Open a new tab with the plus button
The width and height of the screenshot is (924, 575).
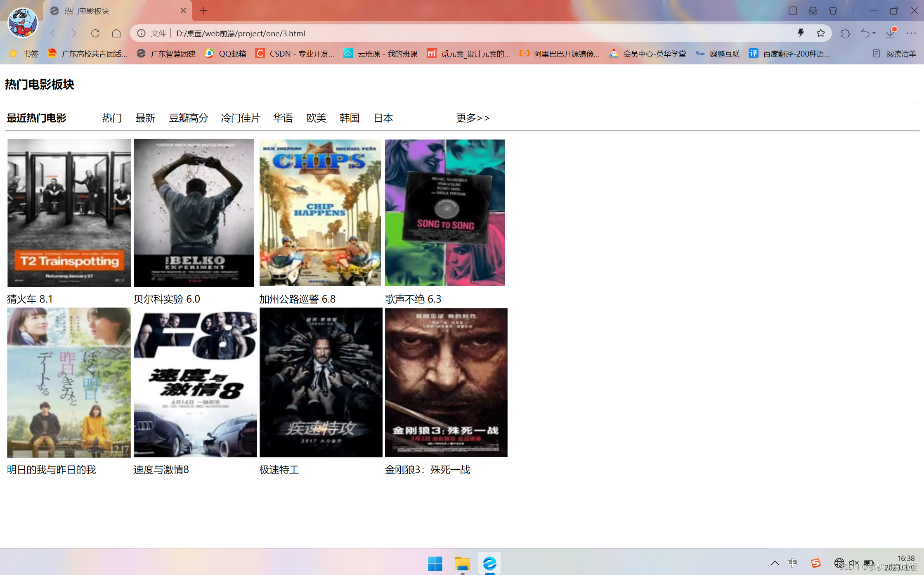(x=203, y=11)
